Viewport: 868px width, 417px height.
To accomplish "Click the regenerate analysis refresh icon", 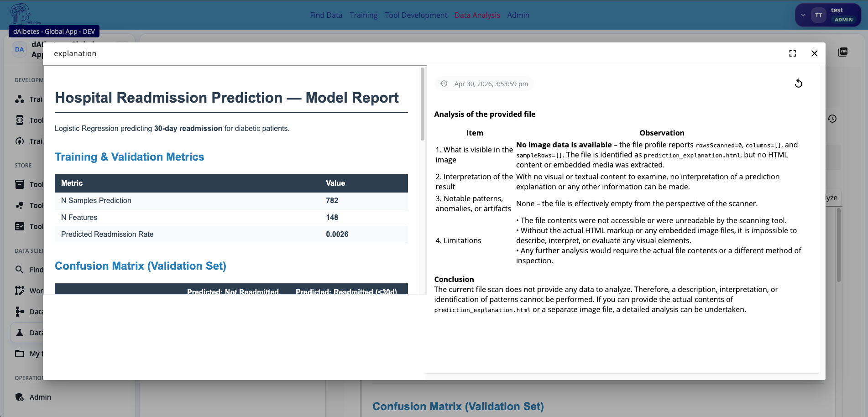I will coord(798,83).
